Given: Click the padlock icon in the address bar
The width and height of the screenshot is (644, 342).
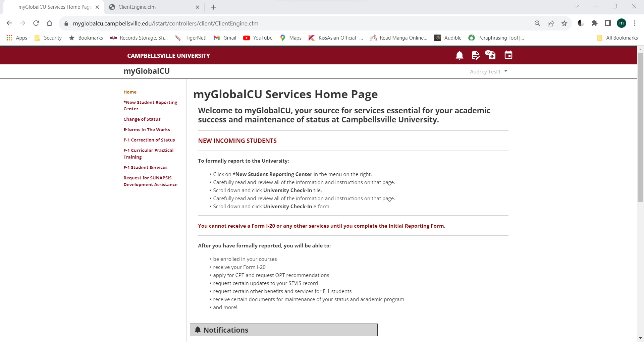Looking at the screenshot, I should (x=66, y=23).
